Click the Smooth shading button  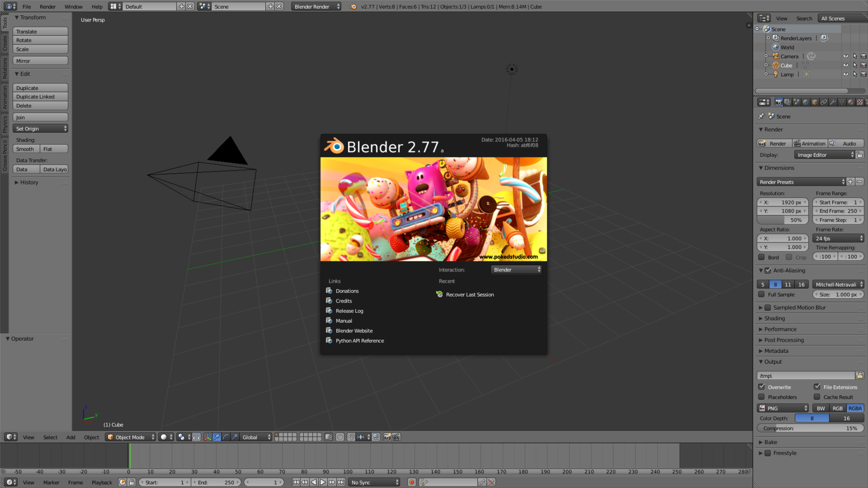point(26,149)
